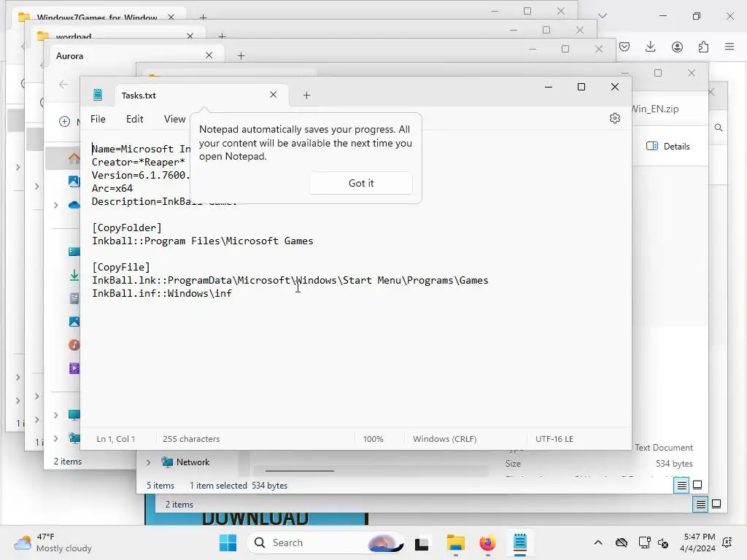Open Notepad settings gear
Screen dimensions: 747x560
[x=614, y=118]
